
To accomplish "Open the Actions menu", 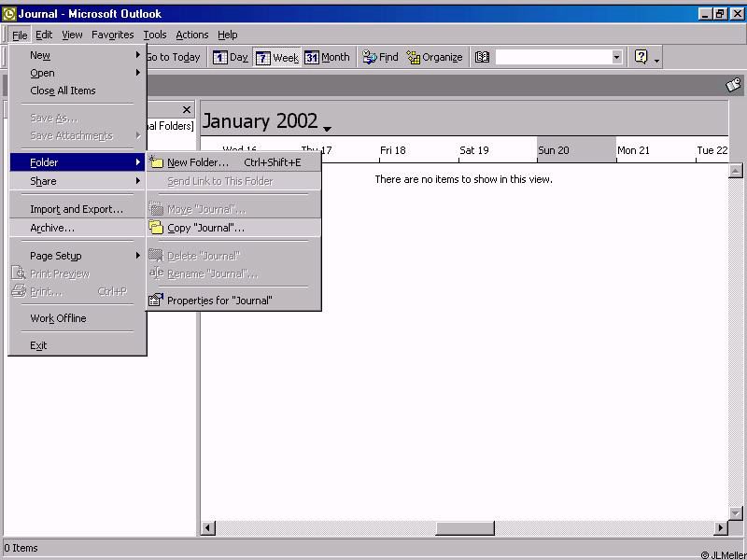I will pos(192,35).
